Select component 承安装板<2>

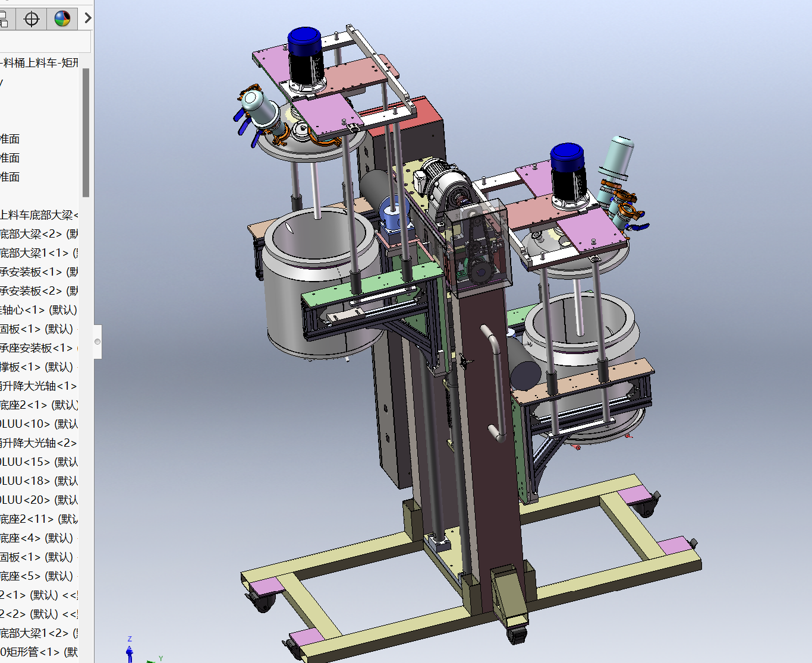point(39,291)
